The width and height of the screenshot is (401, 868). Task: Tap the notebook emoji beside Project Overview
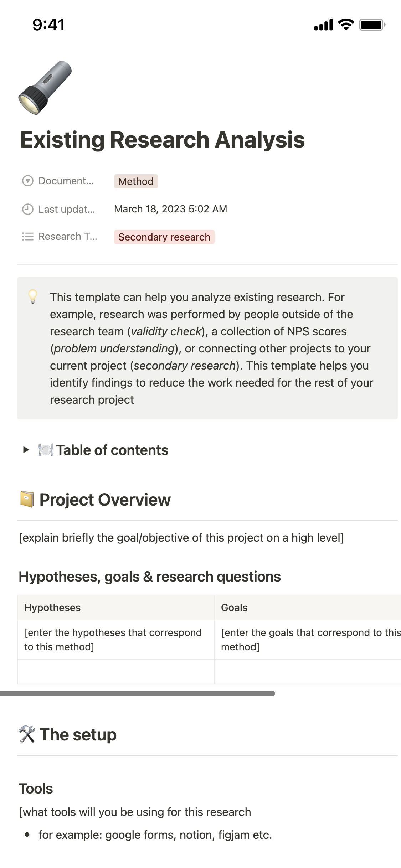coord(27,499)
